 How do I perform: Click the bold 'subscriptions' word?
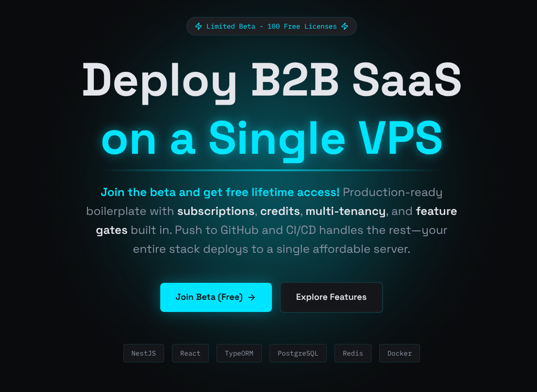pos(216,212)
